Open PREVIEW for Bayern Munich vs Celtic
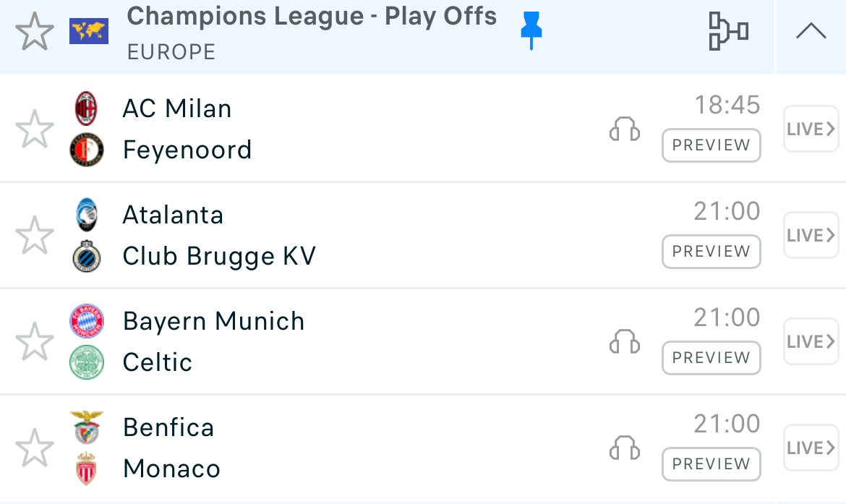The image size is (846, 504). tap(711, 358)
